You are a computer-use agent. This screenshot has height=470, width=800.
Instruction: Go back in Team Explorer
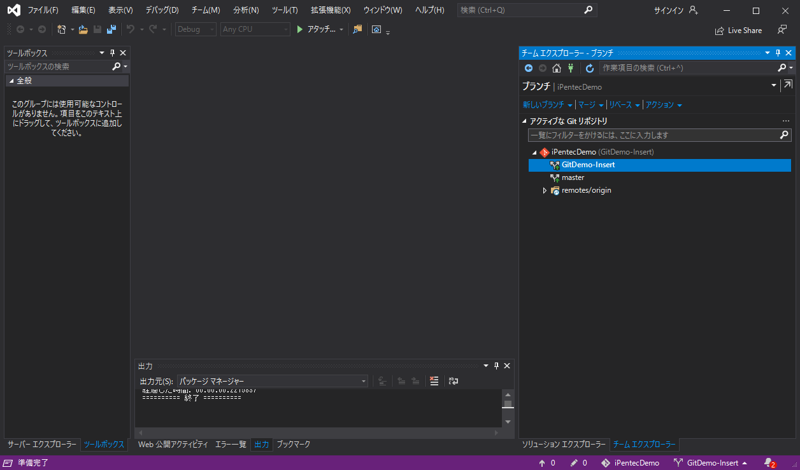tap(528, 68)
